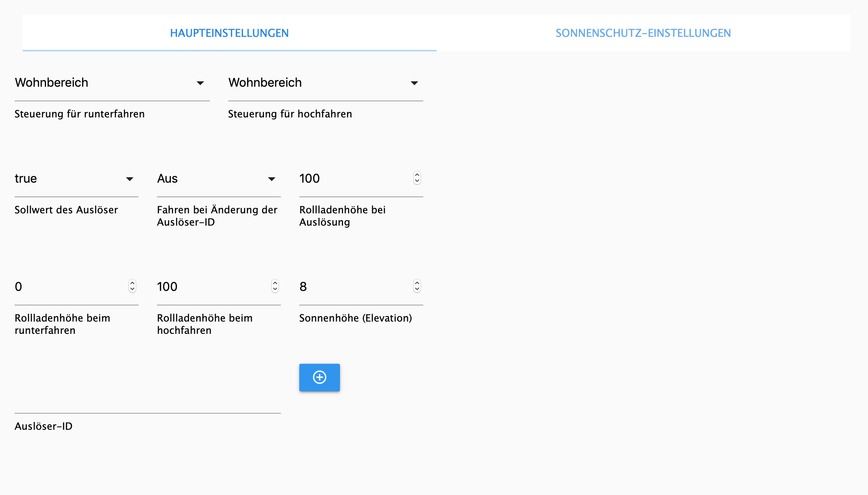Decrease the Rollladenhöhe beim runterfahren value
The width and height of the screenshot is (868, 495).
[132, 289]
